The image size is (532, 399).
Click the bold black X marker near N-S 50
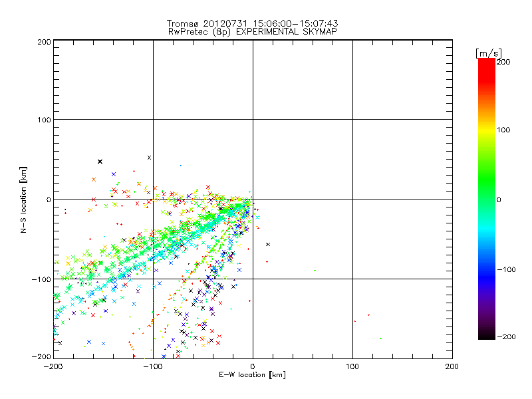(x=100, y=162)
